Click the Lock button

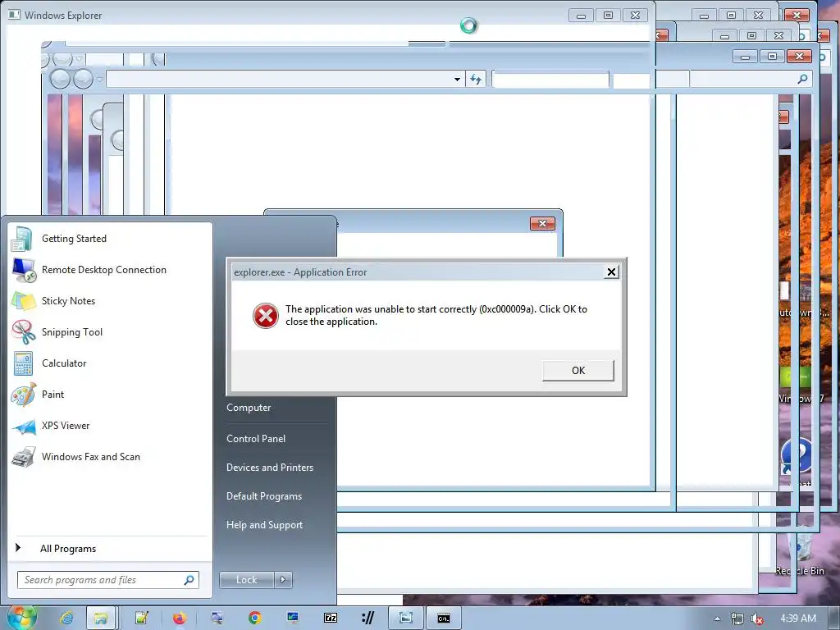click(x=246, y=580)
